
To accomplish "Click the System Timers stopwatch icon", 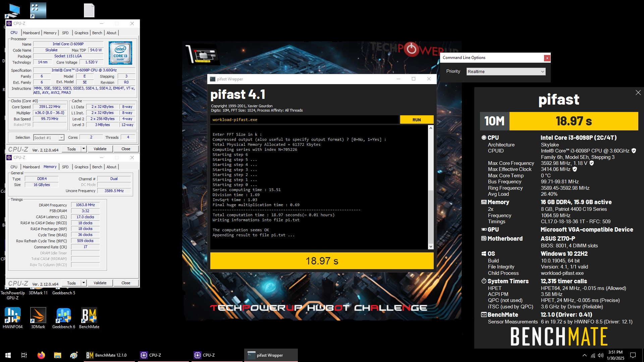I will point(484,281).
